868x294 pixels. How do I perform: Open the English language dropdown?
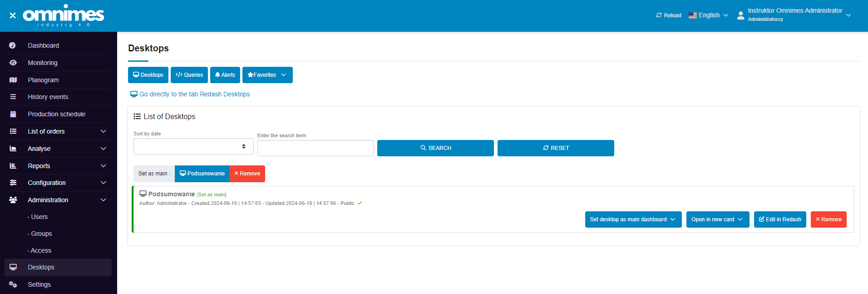(x=709, y=15)
